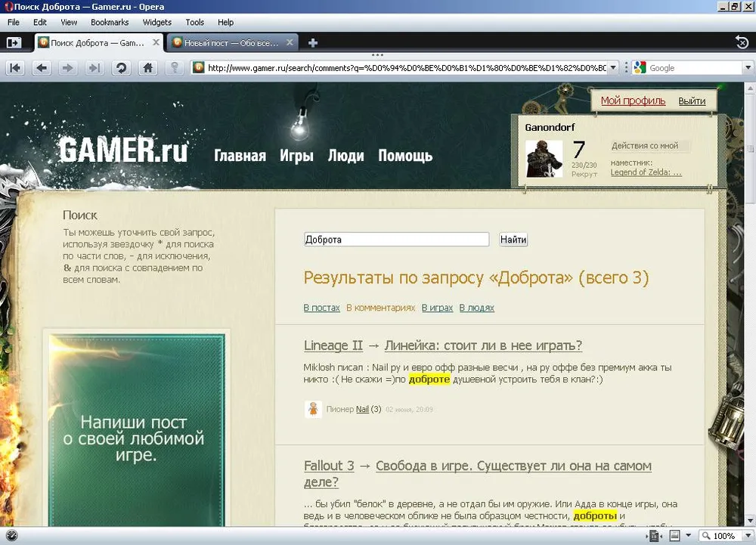Click the Выйти logout link
The width and height of the screenshot is (756, 545).
pos(692,101)
